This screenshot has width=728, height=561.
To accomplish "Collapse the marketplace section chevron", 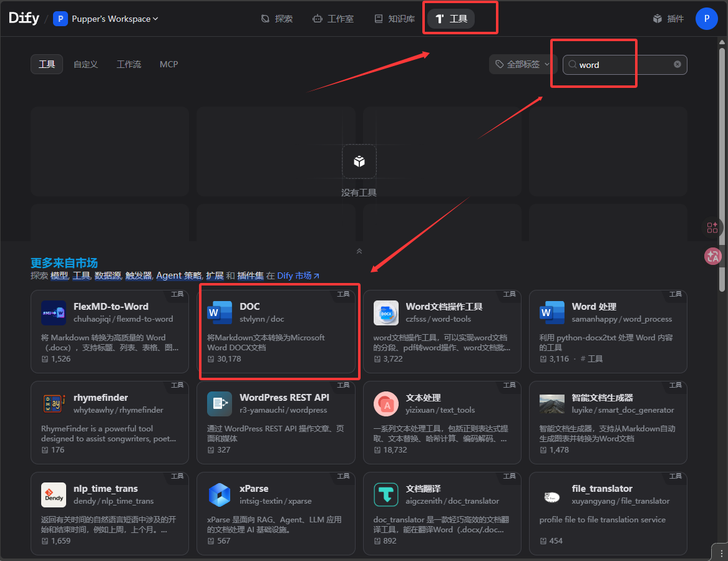I will click(x=359, y=251).
